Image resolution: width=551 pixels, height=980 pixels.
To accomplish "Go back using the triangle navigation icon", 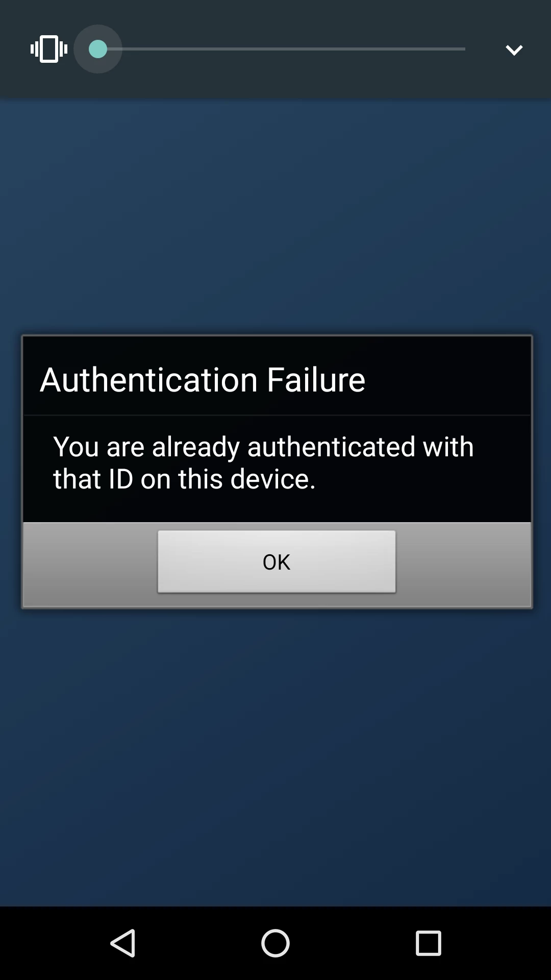I will [x=123, y=943].
